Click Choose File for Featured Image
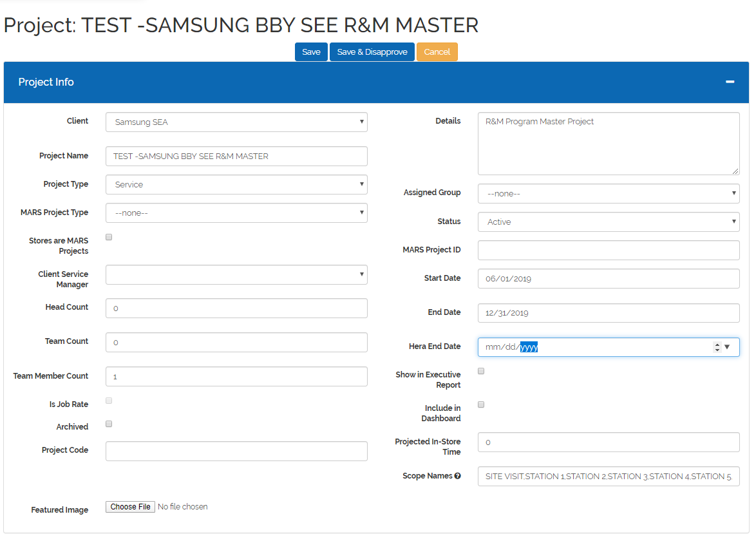This screenshot has height=541, width=756. coord(130,507)
